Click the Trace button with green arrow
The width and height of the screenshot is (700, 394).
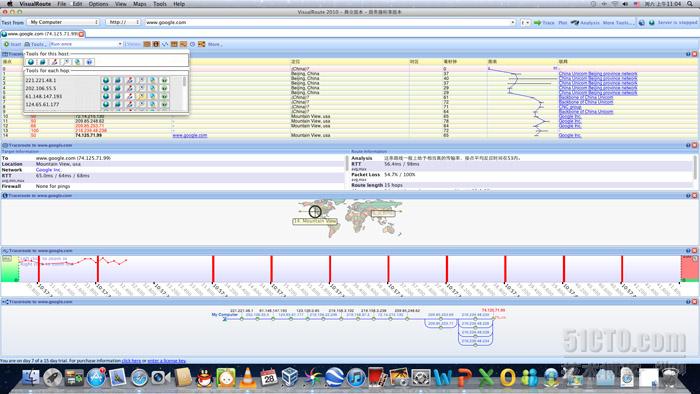point(544,22)
